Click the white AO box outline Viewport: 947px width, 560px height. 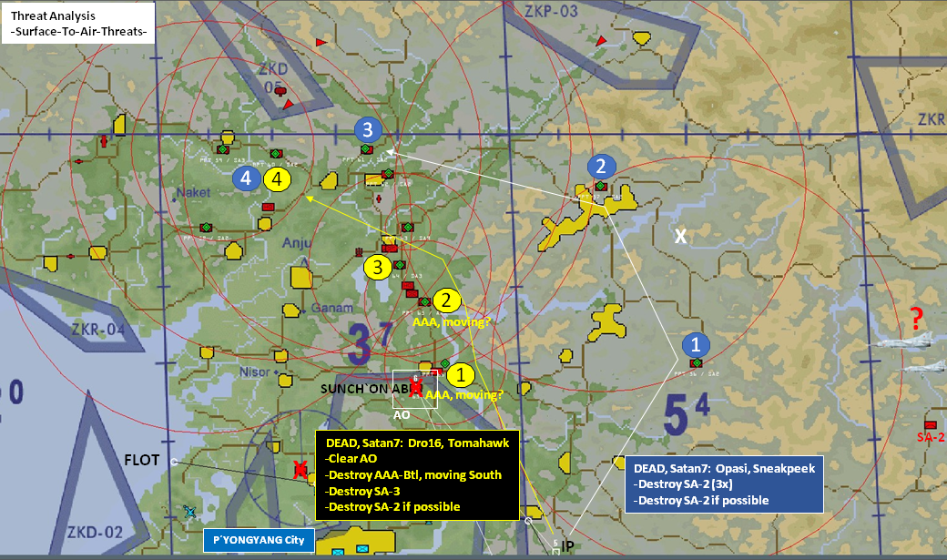pos(415,389)
